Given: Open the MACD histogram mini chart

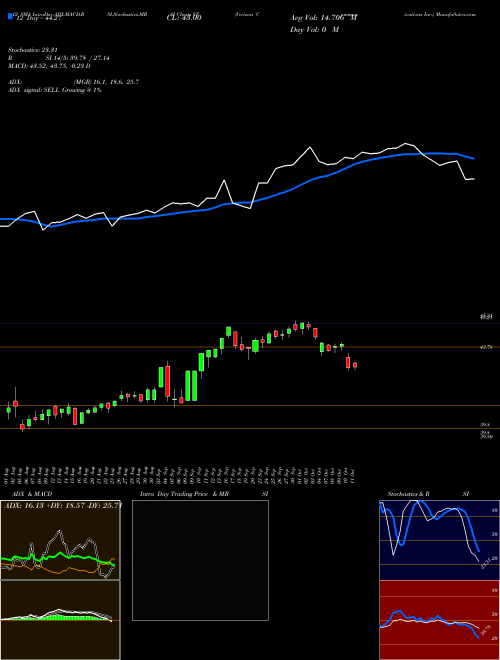Looking at the screenshot, I should 60,620.
